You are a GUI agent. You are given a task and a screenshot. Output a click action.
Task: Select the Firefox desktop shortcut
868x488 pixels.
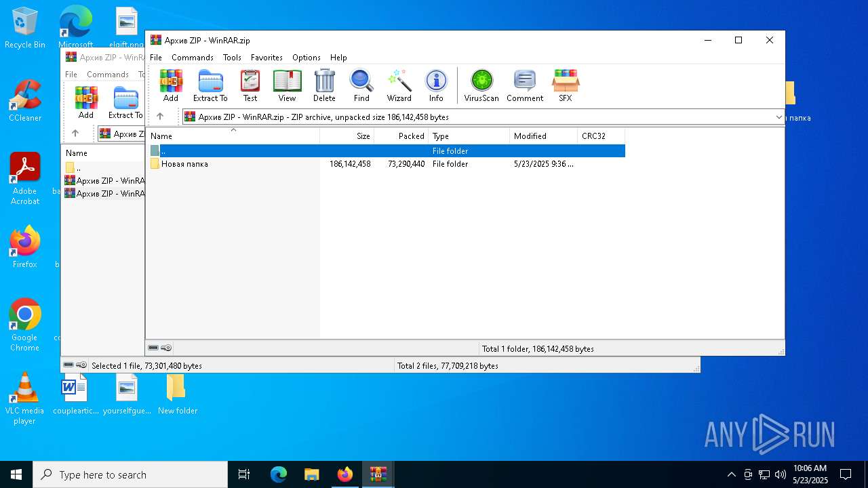pos(25,247)
